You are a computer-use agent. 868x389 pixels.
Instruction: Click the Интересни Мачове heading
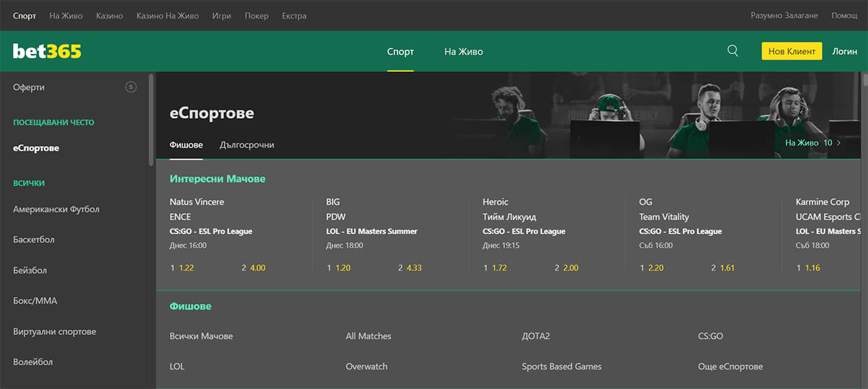(218, 179)
